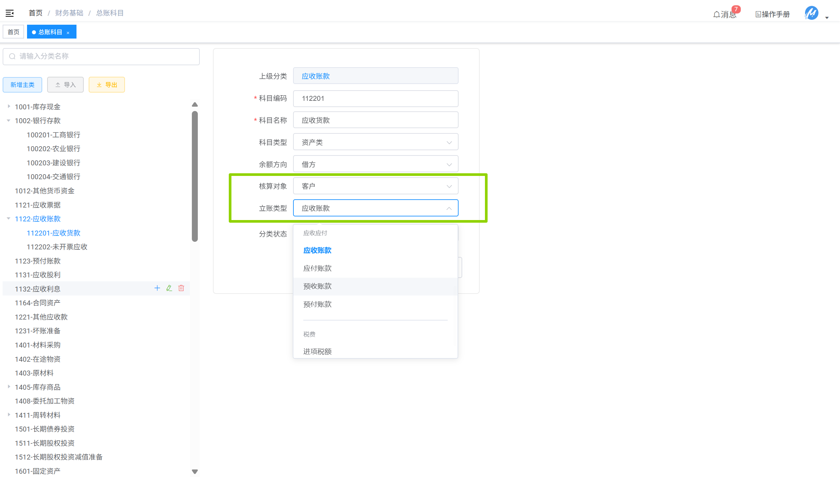Collapse the 1002-银行存款 node

(x=9, y=120)
